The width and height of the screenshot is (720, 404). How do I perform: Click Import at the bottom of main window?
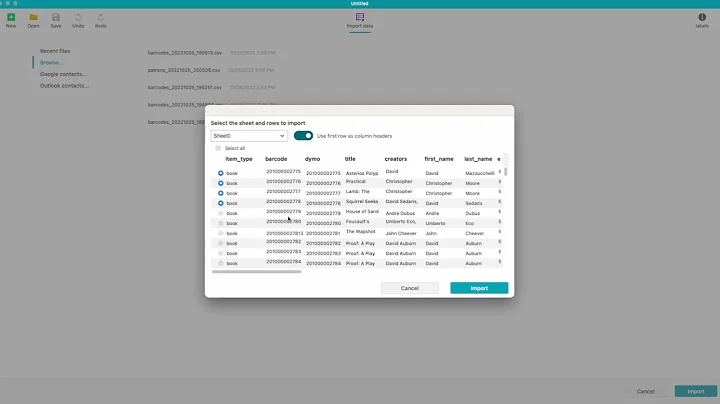696,392
